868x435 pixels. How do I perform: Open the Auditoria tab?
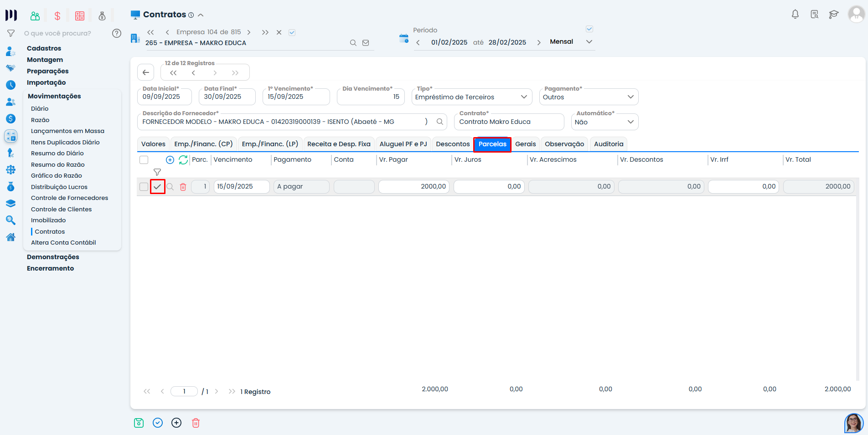(x=608, y=144)
